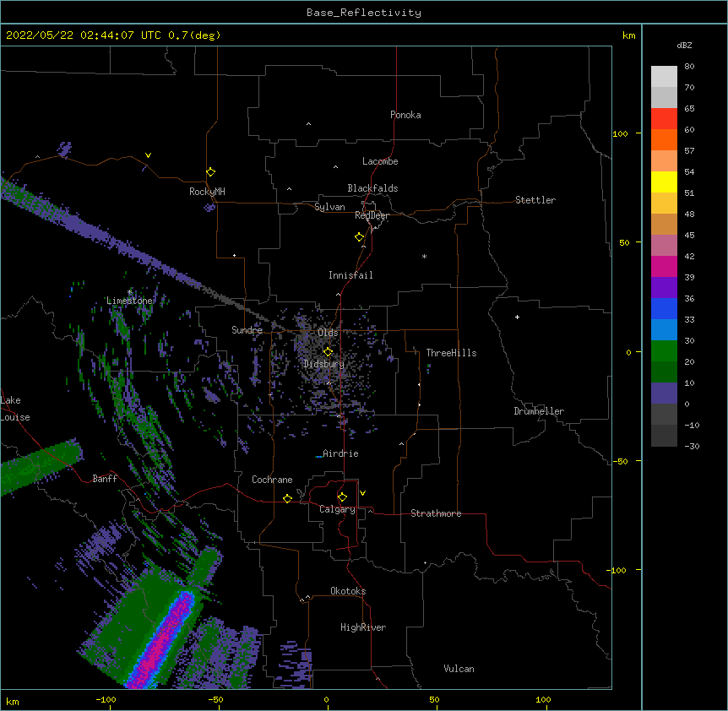Click the RedDeer city label

[x=372, y=215]
